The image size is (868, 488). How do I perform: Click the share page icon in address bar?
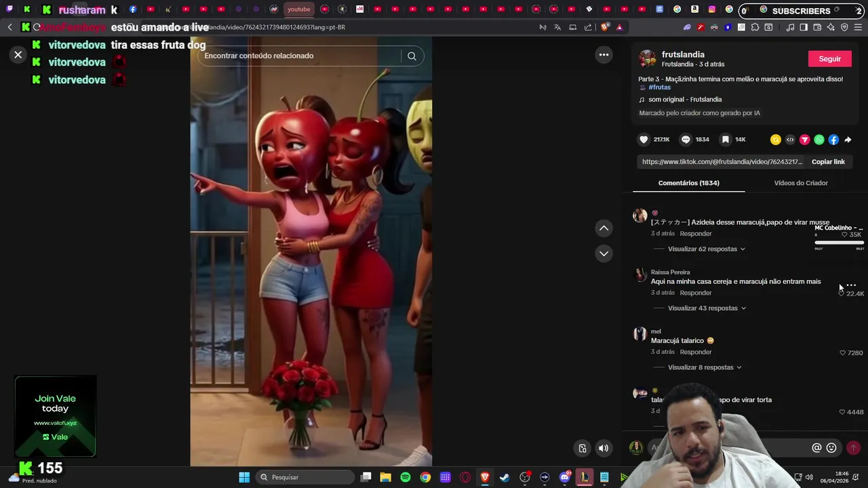click(x=588, y=27)
